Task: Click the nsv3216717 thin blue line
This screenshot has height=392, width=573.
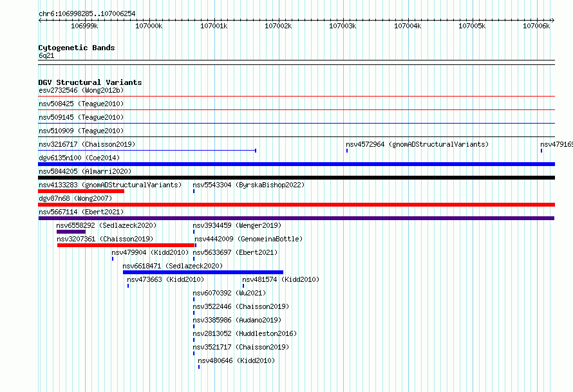Action: (x=147, y=150)
